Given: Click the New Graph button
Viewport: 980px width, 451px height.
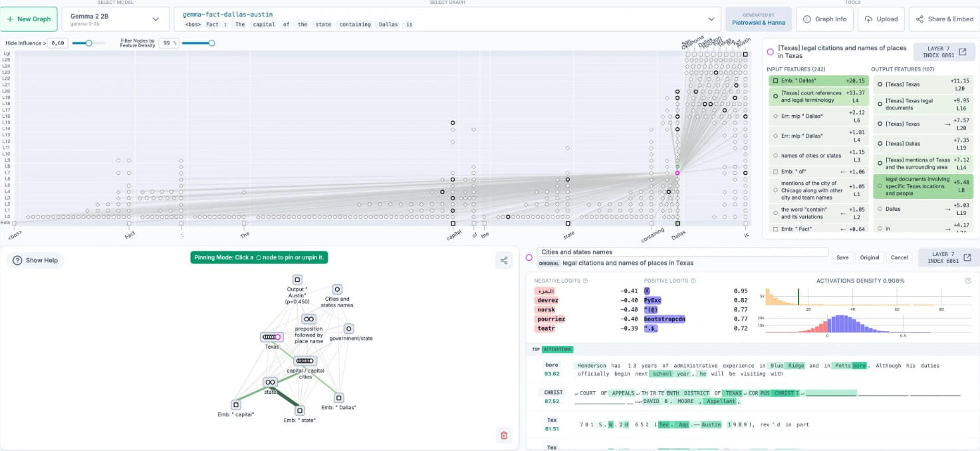Looking at the screenshot, I should coord(29,19).
